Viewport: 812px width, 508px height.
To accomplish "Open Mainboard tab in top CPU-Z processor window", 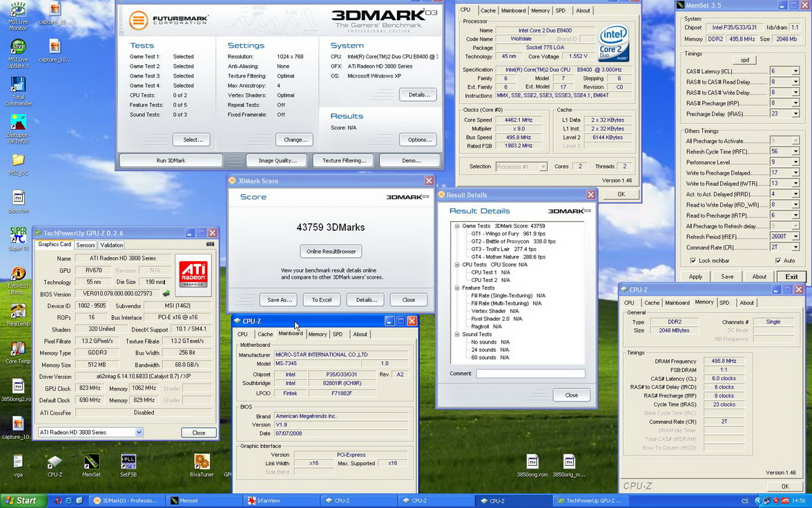I will (x=513, y=10).
